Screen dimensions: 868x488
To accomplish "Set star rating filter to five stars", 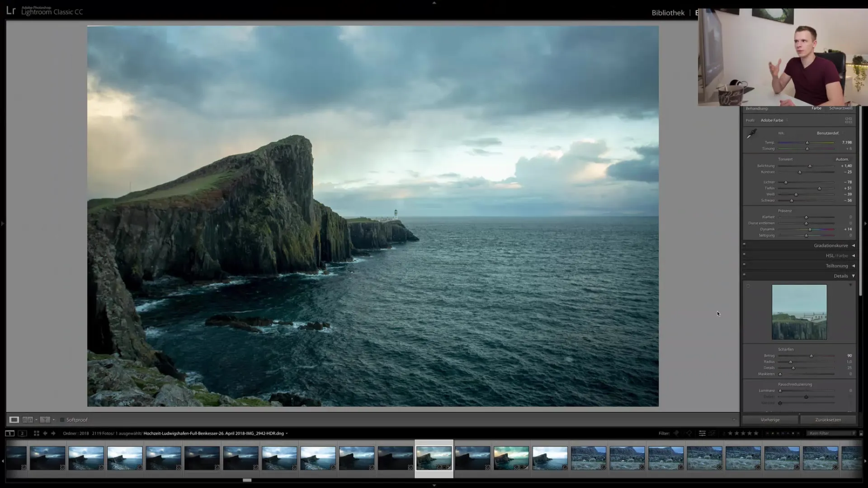I will pyautogui.click(x=756, y=433).
